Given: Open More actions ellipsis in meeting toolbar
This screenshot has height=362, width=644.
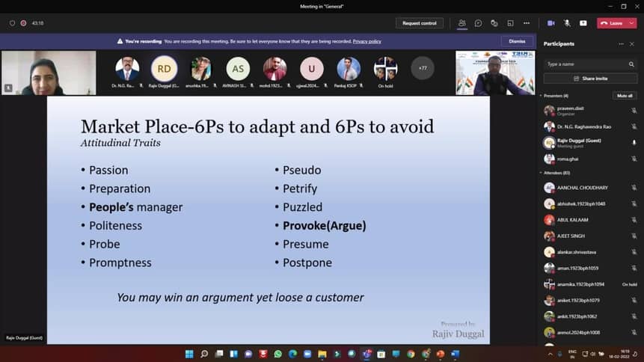Looking at the screenshot, I should click(x=527, y=23).
